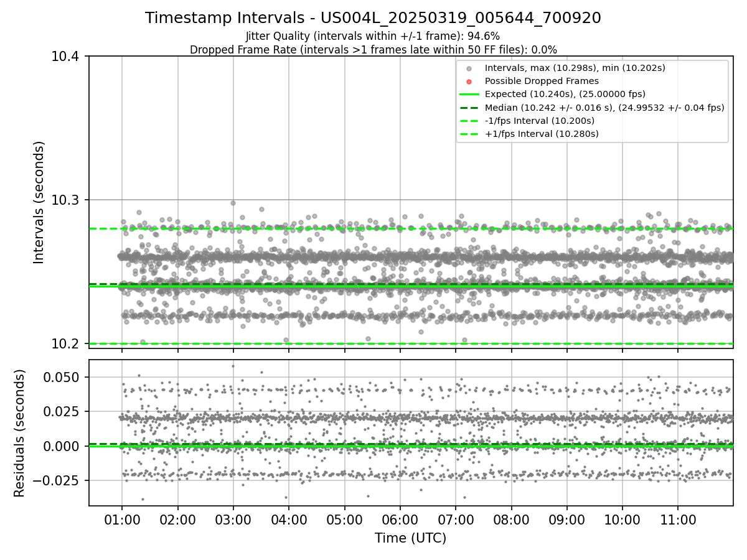747x560 pixels.
Task: Click the 01:00 time tick label
Action: pos(121,519)
